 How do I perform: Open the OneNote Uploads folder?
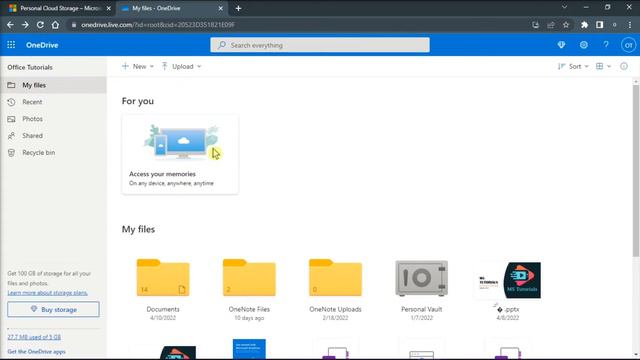pos(335,278)
